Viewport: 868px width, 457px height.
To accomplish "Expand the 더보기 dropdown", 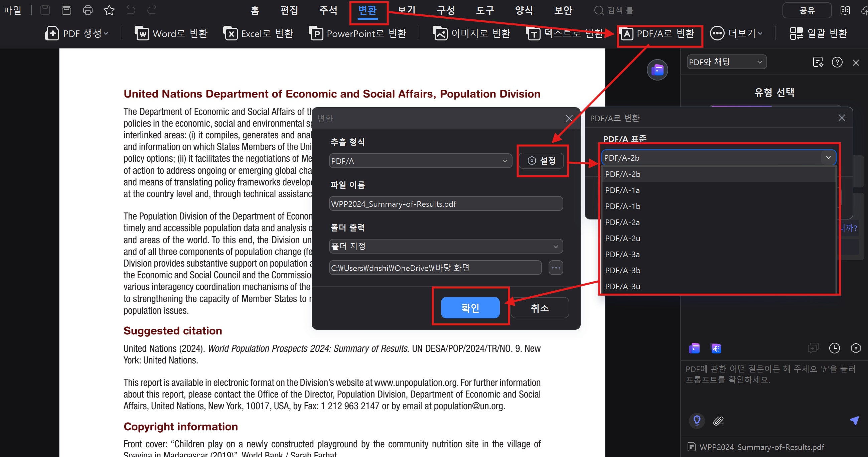I will [x=736, y=33].
